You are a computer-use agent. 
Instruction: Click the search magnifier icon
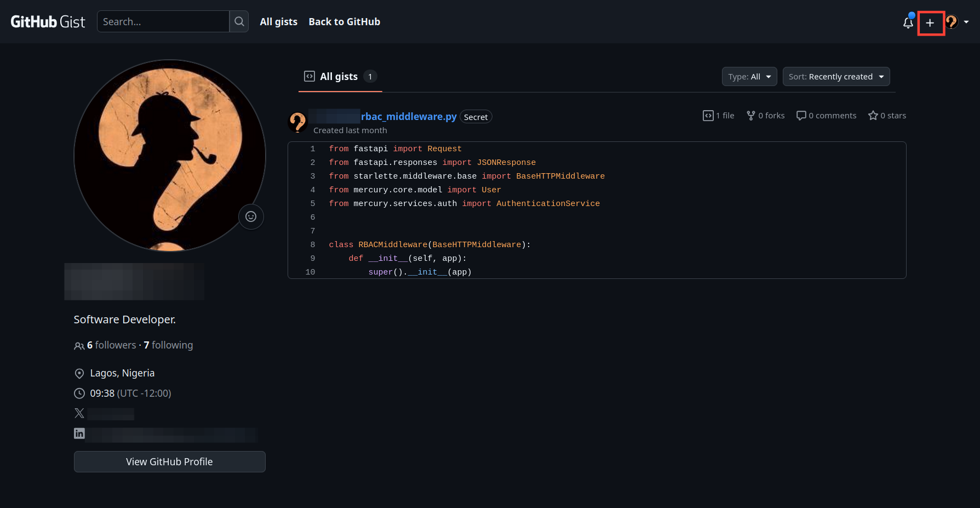[238, 21]
